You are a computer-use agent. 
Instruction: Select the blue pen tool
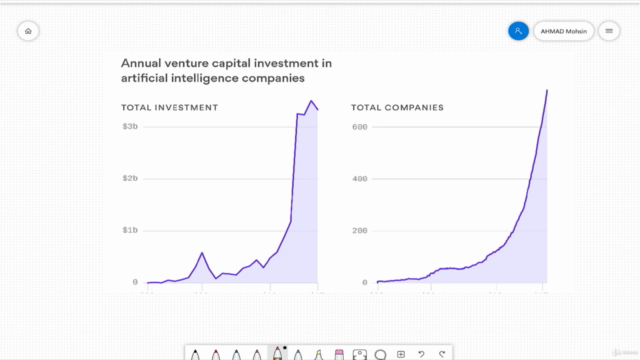(236, 354)
